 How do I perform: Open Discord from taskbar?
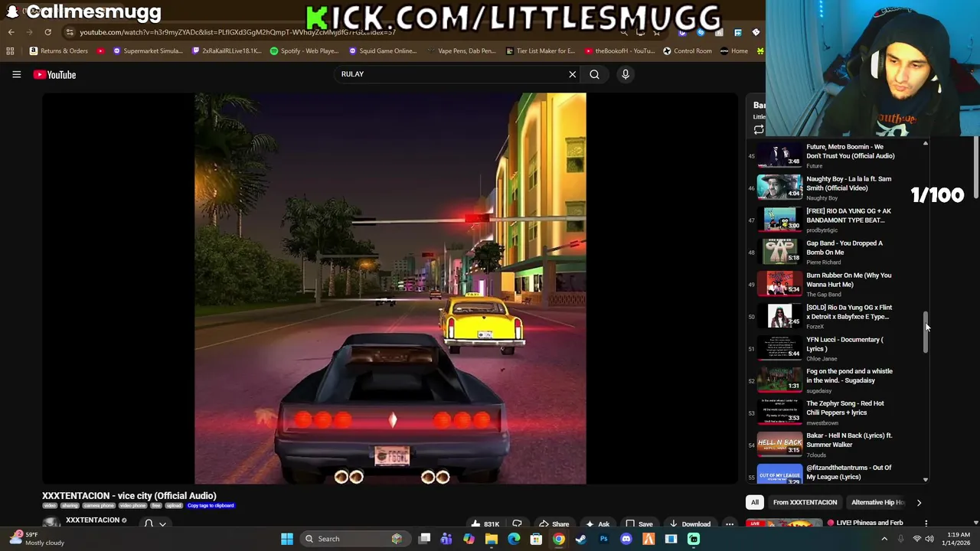click(626, 539)
